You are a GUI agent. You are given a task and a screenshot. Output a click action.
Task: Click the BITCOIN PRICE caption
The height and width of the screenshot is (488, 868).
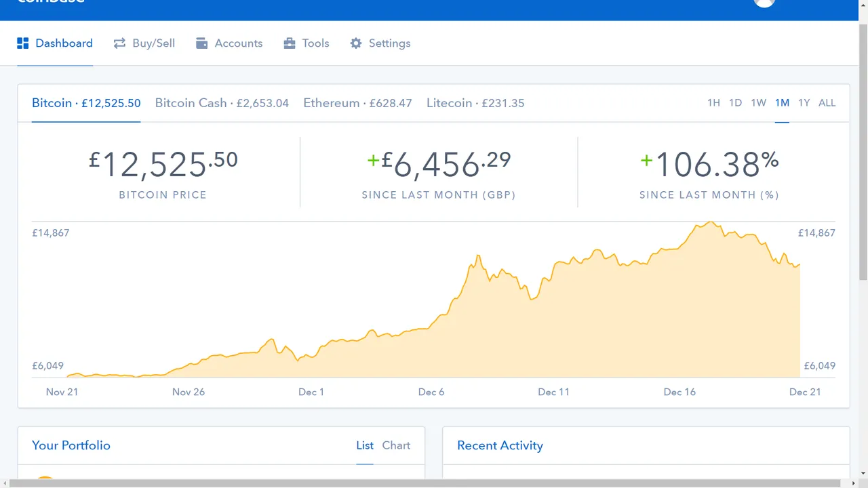pos(163,195)
